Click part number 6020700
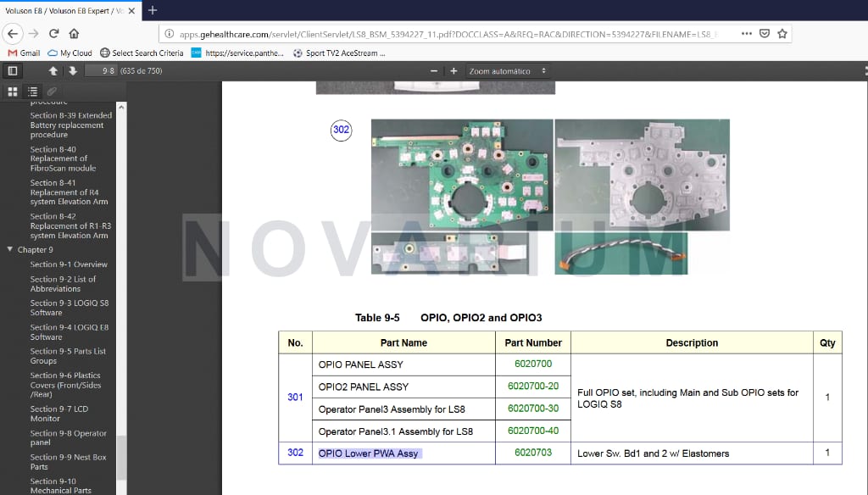 (533, 364)
